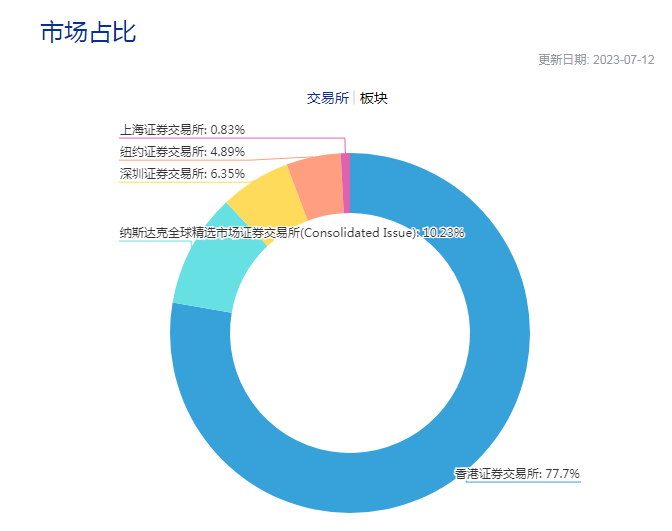Click the pink leader line to 上海 label
672x531 pixels.
click(x=231, y=138)
